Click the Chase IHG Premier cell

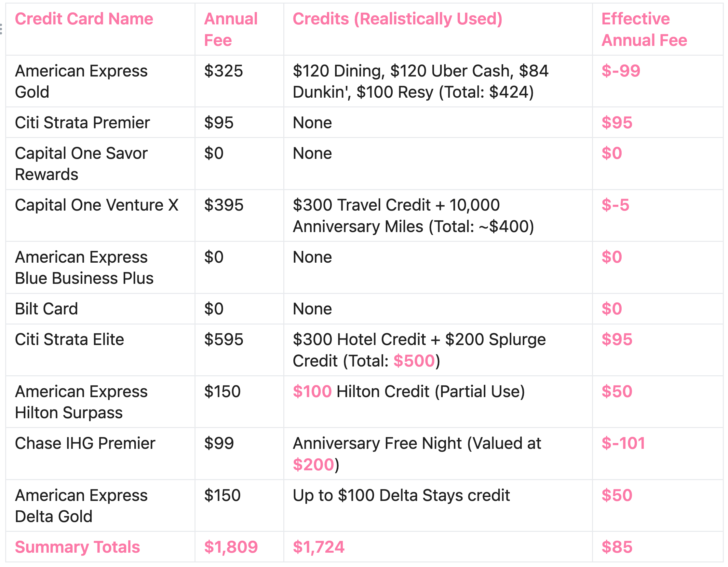[x=85, y=444]
